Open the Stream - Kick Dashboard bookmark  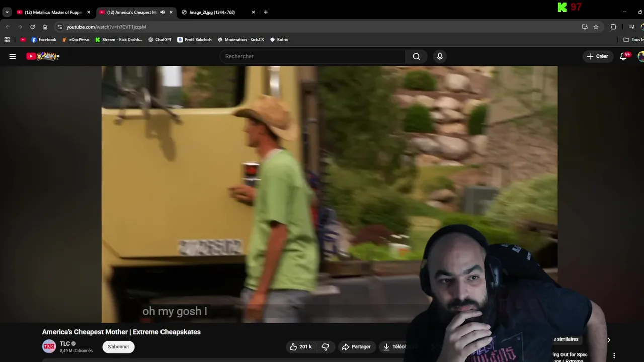tap(119, 40)
